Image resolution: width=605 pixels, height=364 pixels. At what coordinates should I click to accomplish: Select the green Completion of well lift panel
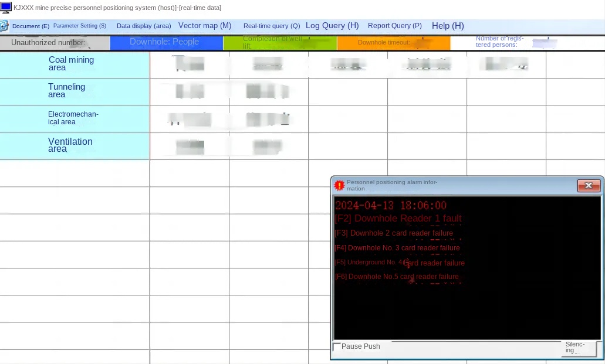tap(280, 42)
